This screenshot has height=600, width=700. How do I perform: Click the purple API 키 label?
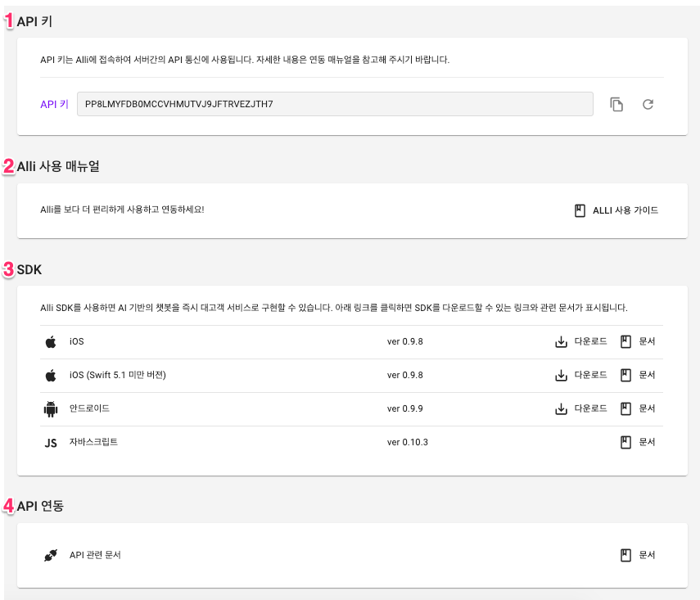pyautogui.click(x=54, y=104)
